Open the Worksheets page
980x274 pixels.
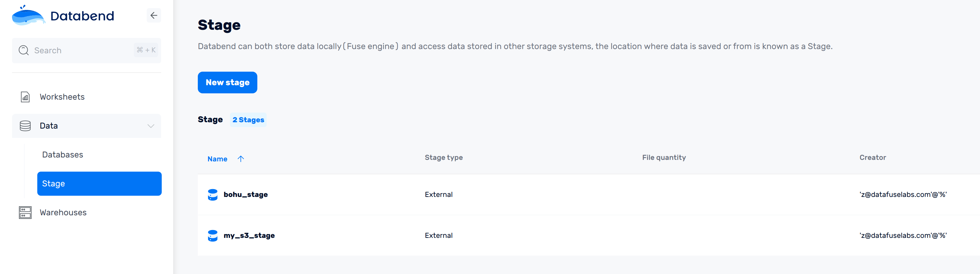click(62, 97)
